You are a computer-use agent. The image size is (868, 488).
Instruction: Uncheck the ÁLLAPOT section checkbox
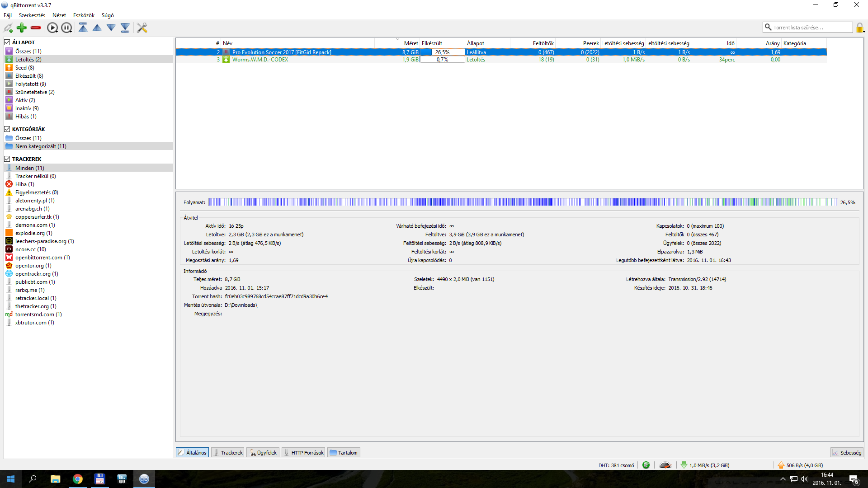click(7, 42)
